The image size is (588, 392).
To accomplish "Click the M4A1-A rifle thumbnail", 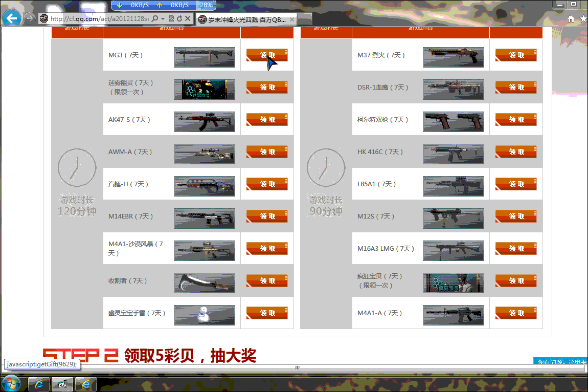I will coord(454,315).
